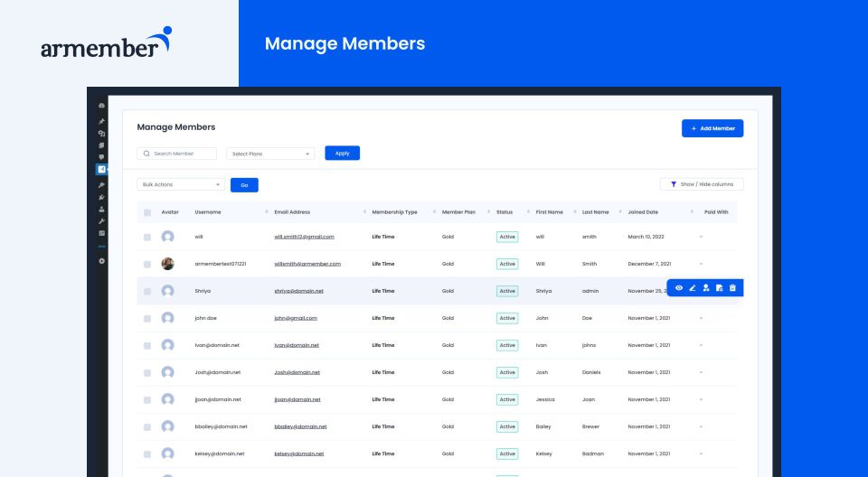
Task: Click the Add Member button
Action: (712, 128)
